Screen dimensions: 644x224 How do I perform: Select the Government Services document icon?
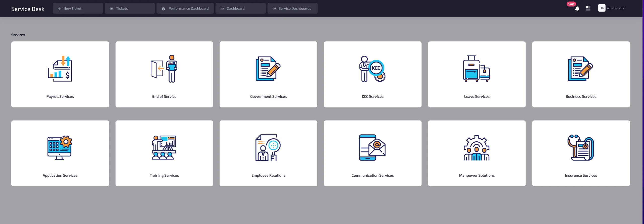coord(268,69)
